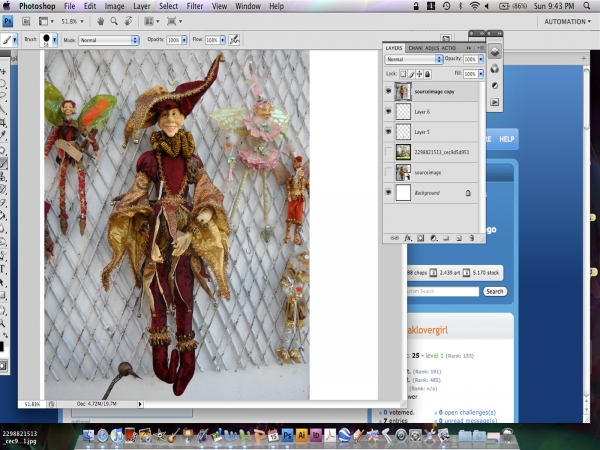The image size is (600, 450).
Task: Toggle lock image pixels
Action: (x=411, y=74)
